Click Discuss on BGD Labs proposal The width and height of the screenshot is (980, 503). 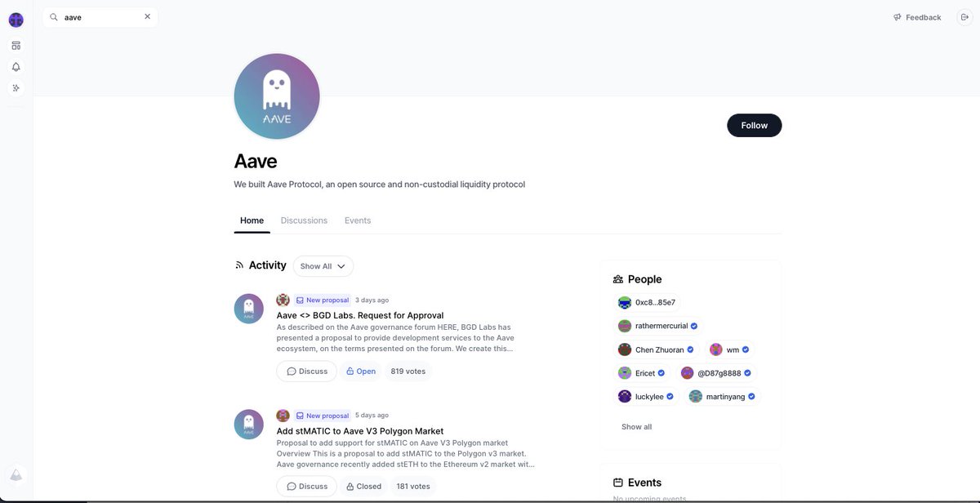(307, 371)
